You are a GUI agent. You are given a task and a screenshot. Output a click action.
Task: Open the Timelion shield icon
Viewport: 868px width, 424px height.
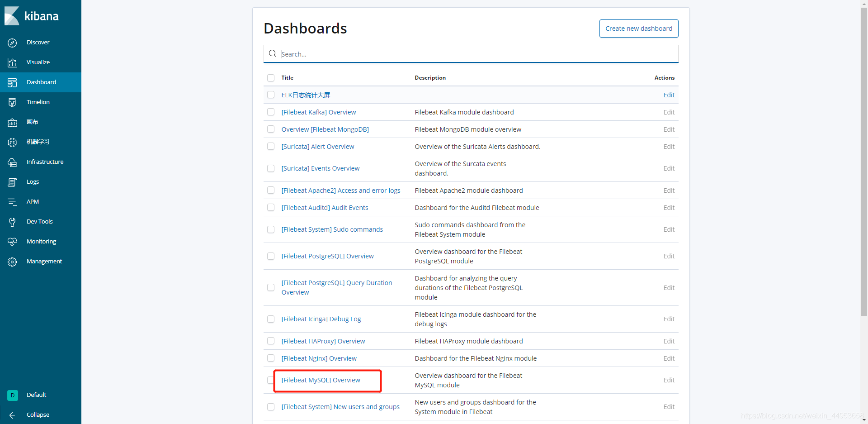tap(12, 102)
